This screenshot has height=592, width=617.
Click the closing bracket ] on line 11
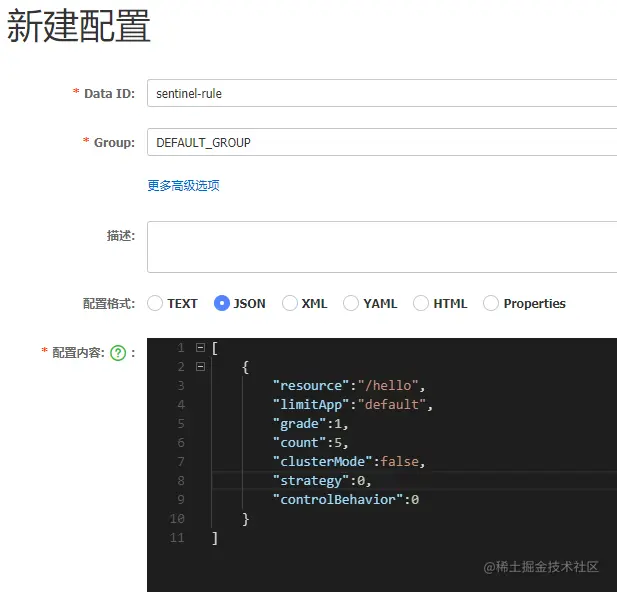pos(214,538)
